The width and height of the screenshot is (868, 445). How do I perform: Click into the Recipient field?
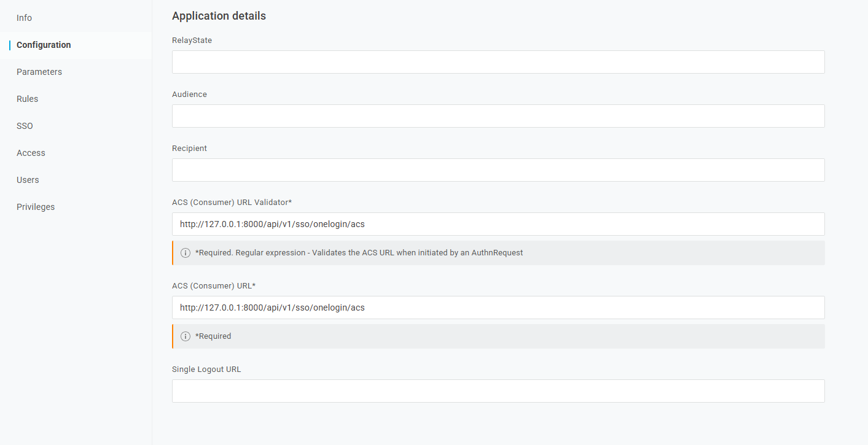tap(498, 170)
